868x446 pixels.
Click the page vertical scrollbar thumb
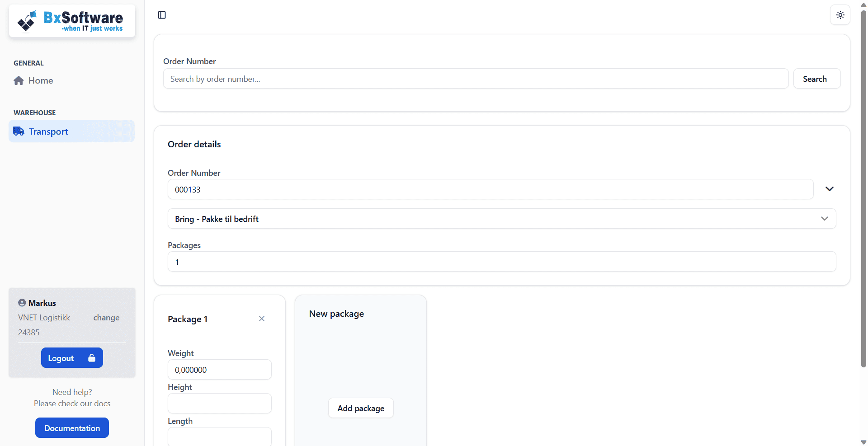(x=863, y=190)
